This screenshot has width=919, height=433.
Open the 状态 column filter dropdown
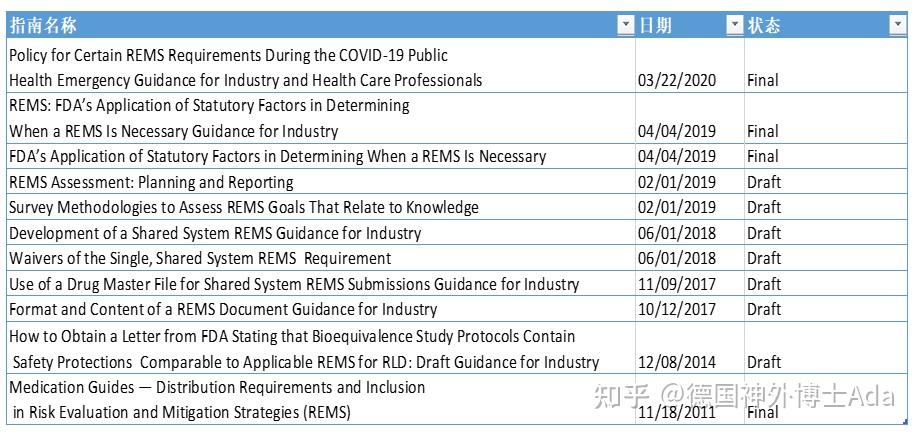tap(897, 25)
